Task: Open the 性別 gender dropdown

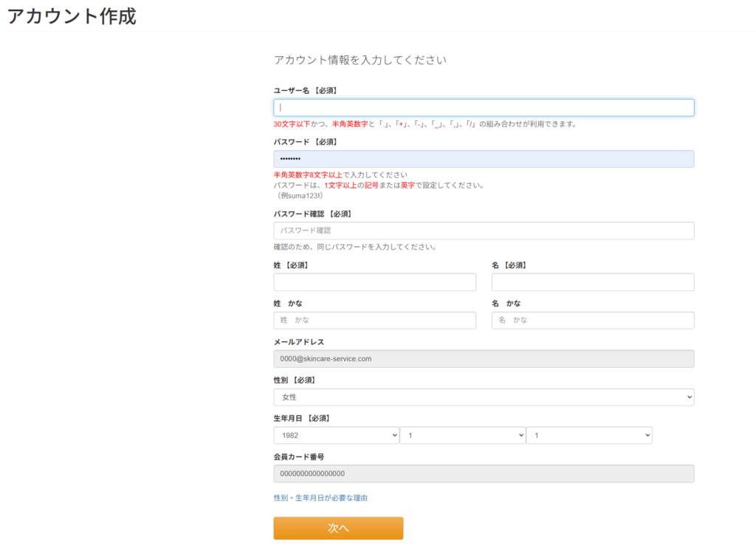Action: (484, 398)
